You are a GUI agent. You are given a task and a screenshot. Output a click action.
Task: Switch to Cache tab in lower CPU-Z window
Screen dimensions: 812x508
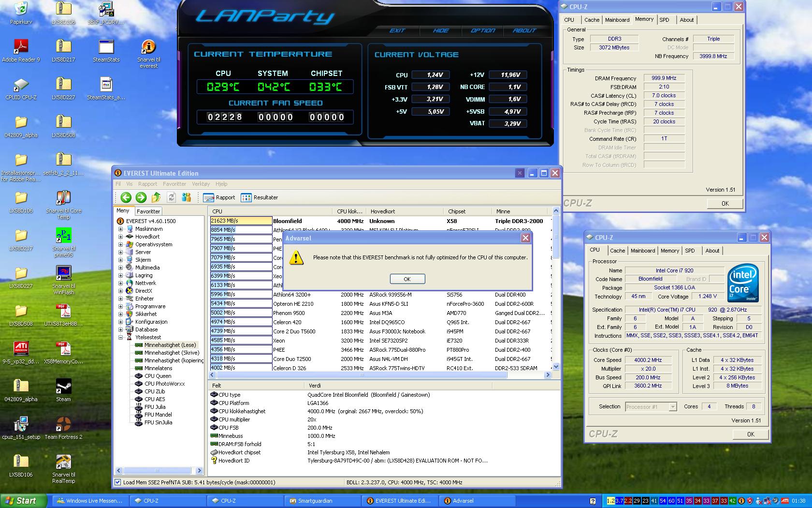(x=617, y=251)
